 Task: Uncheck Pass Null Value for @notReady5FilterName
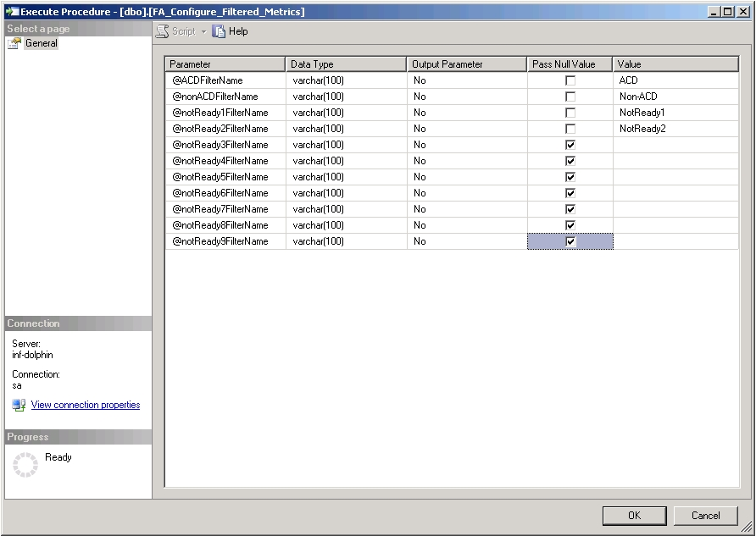(570, 177)
